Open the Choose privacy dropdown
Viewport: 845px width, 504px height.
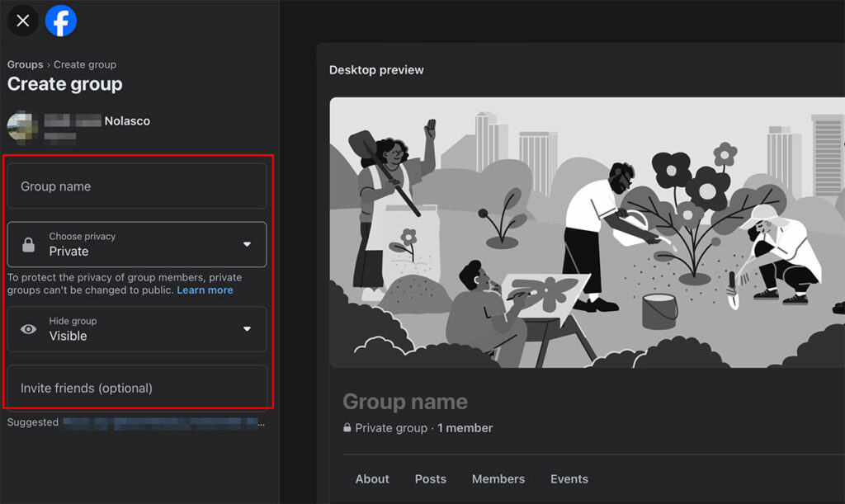[x=136, y=244]
